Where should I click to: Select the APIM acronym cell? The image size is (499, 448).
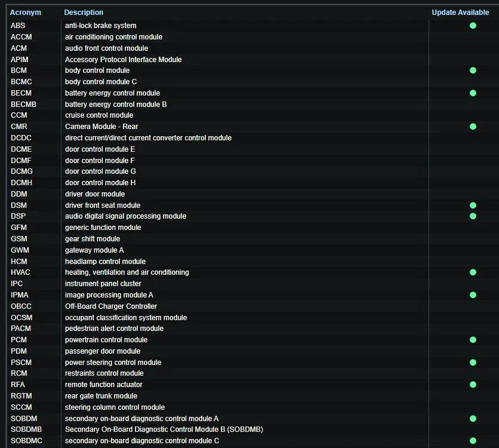pyautogui.click(x=20, y=60)
